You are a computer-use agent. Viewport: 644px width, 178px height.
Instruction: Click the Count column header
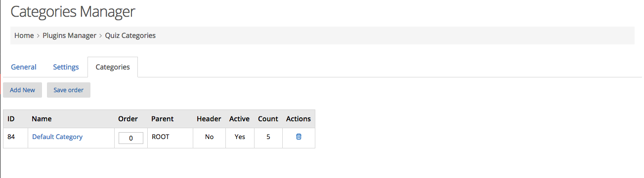click(x=268, y=119)
